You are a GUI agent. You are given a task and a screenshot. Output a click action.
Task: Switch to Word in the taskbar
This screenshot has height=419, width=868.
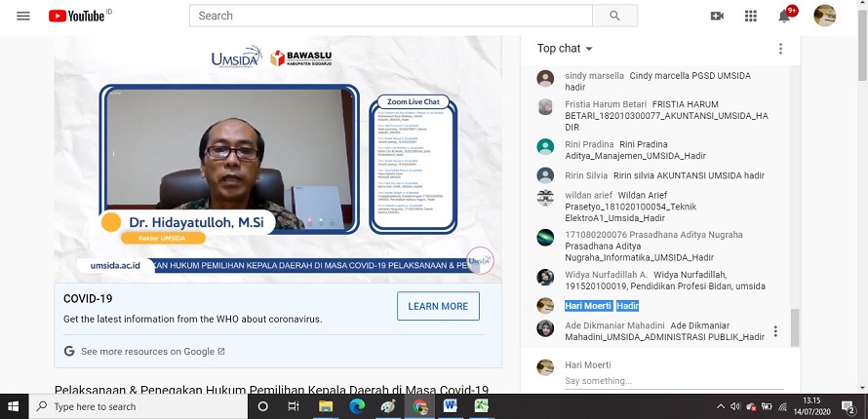click(451, 406)
